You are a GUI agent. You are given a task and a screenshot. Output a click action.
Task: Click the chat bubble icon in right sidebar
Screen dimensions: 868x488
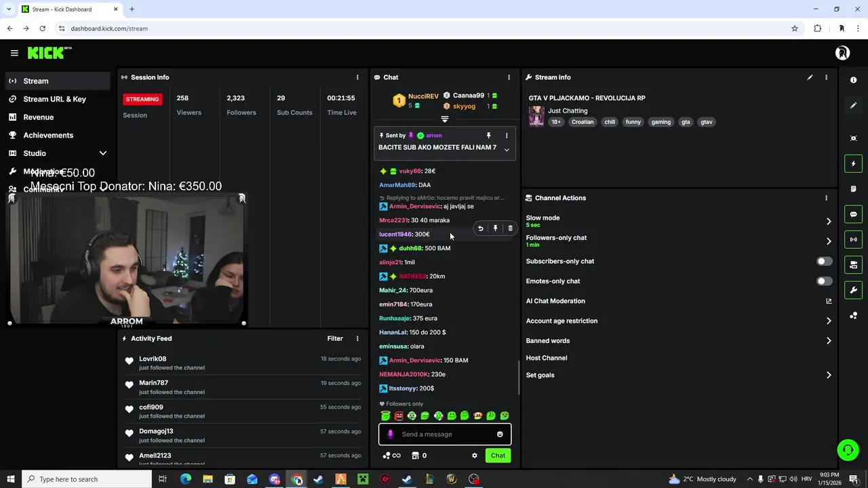[853, 214]
